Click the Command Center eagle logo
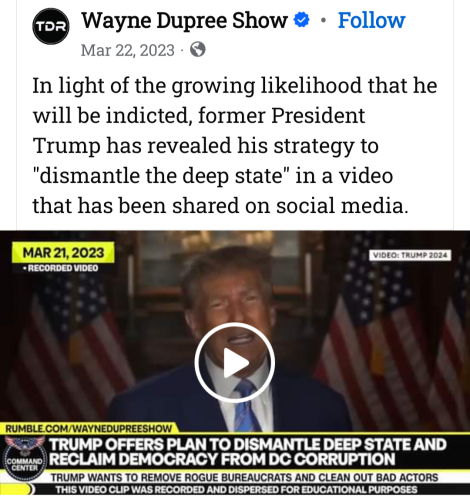The height and width of the screenshot is (500, 470). 25,459
